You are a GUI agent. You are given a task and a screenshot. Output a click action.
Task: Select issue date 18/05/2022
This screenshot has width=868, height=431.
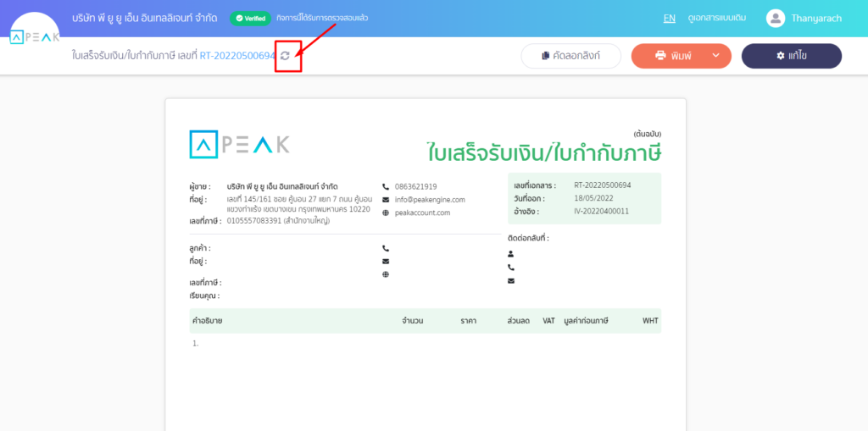tap(594, 198)
